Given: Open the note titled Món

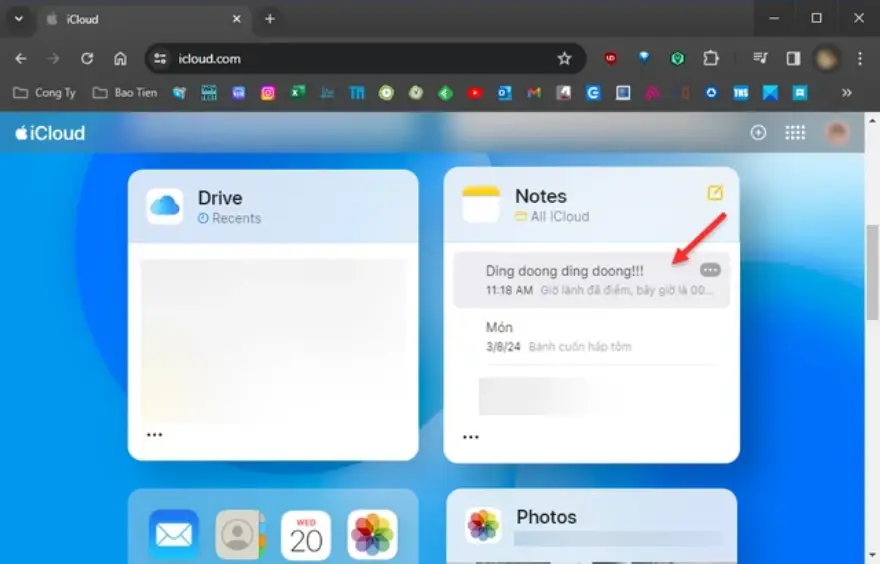Looking at the screenshot, I should tap(592, 337).
